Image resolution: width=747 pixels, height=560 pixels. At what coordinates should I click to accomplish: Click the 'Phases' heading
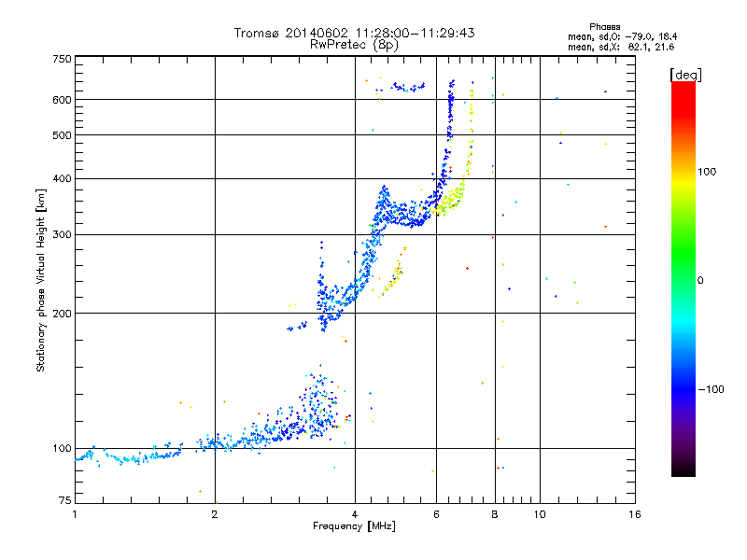(x=604, y=27)
